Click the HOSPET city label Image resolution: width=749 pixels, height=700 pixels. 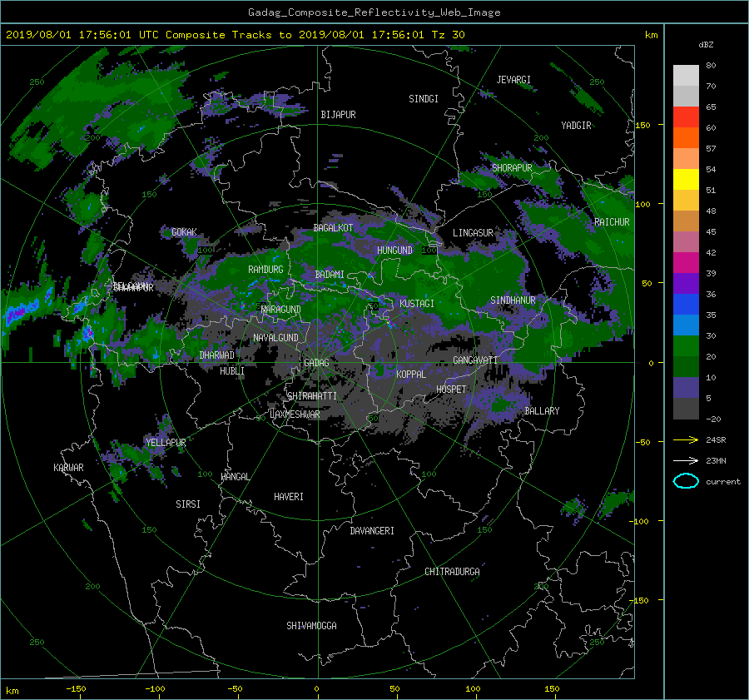click(451, 390)
